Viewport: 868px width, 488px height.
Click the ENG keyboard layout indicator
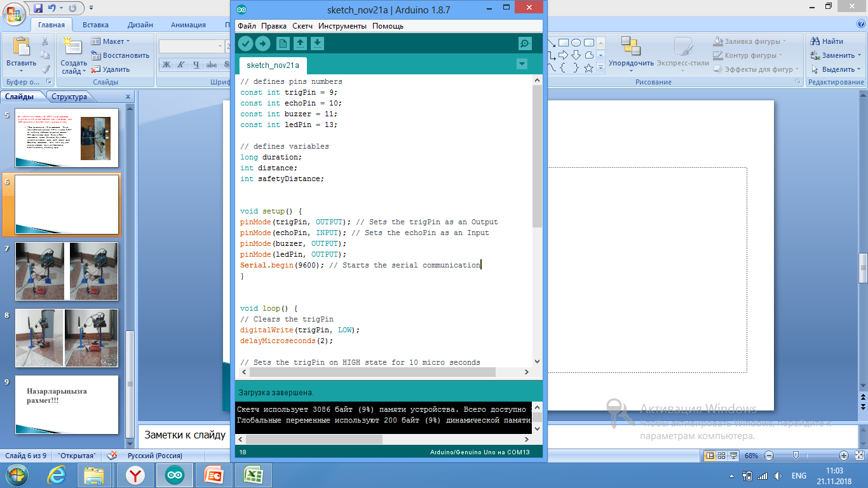pyautogui.click(x=799, y=476)
